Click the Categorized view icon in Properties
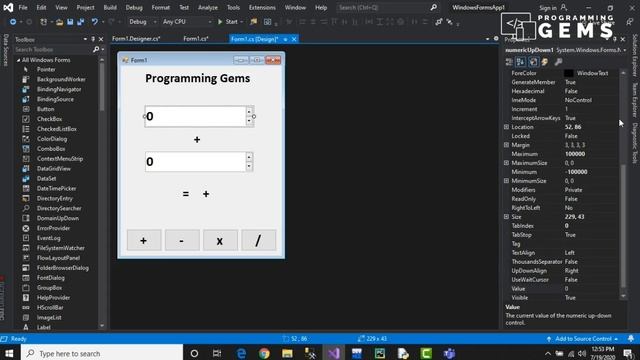640x360 pixels. [x=509, y=62]
